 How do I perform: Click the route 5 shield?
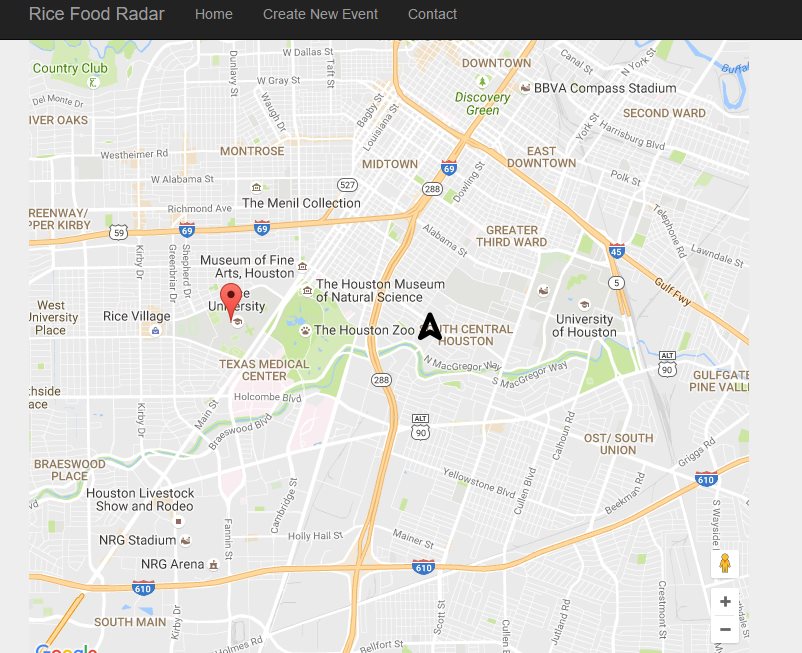pyautogui.click(x=617, y=283)
